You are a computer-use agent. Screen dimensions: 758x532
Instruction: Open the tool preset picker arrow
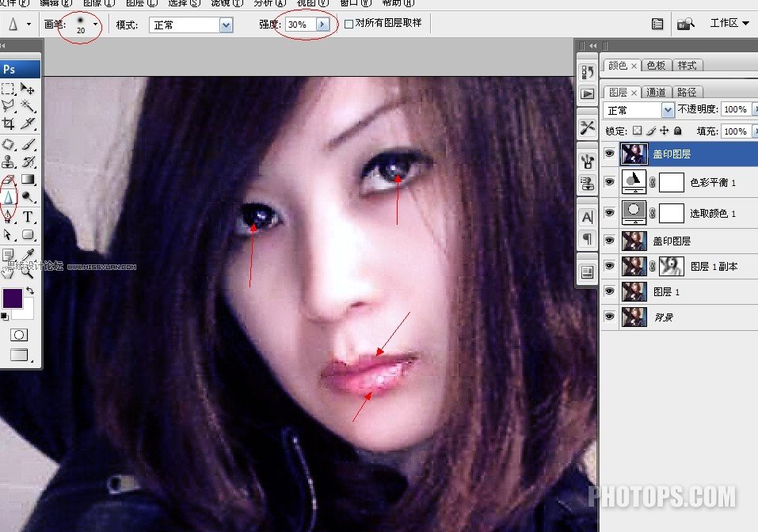(29, 24)
